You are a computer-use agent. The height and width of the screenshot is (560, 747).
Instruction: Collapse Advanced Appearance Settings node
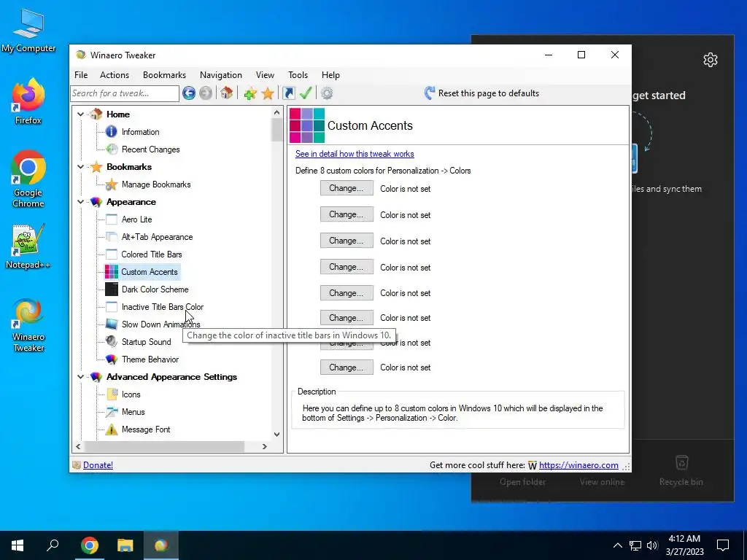pyautogui.click(x=80, y=377)
